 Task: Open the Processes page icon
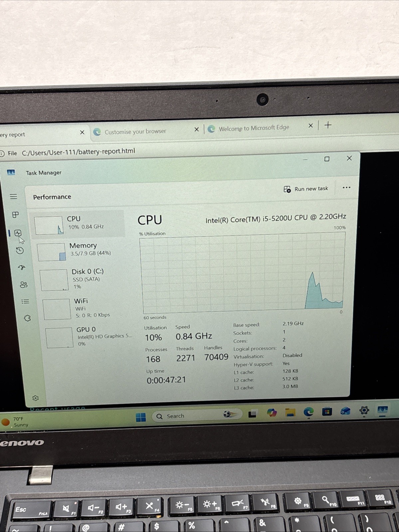point(15,215)
